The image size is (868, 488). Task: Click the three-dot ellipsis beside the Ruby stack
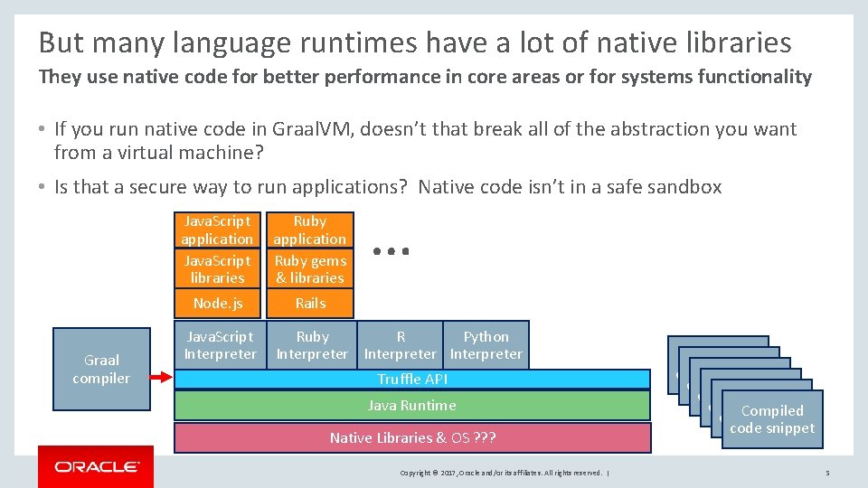(391, 251)
